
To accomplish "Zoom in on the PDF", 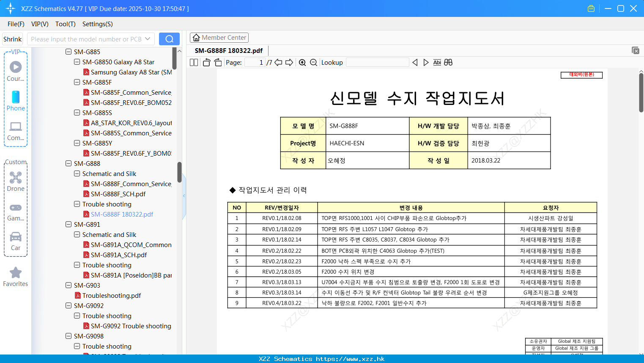I will 302,62.
